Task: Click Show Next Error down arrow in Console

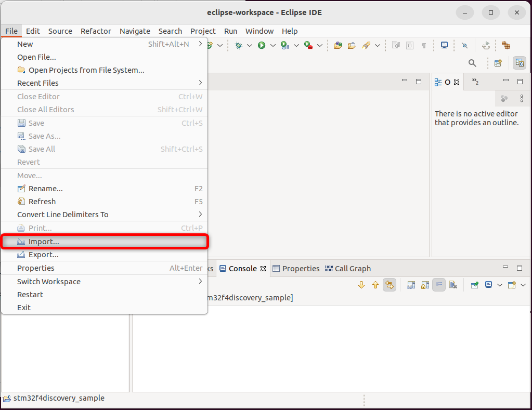Action: [361, 285]
